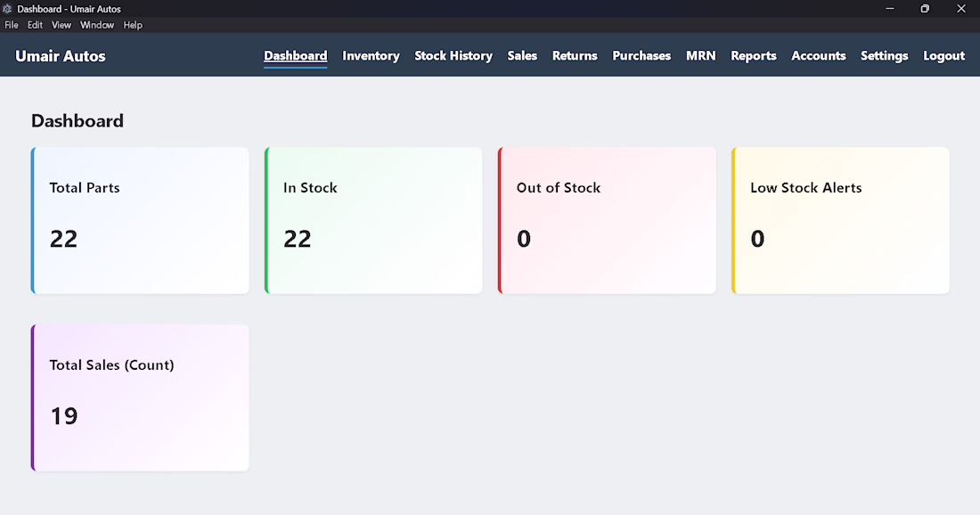980x515 pixels.
Task: Click the Logout link
Action: (943, 55)
